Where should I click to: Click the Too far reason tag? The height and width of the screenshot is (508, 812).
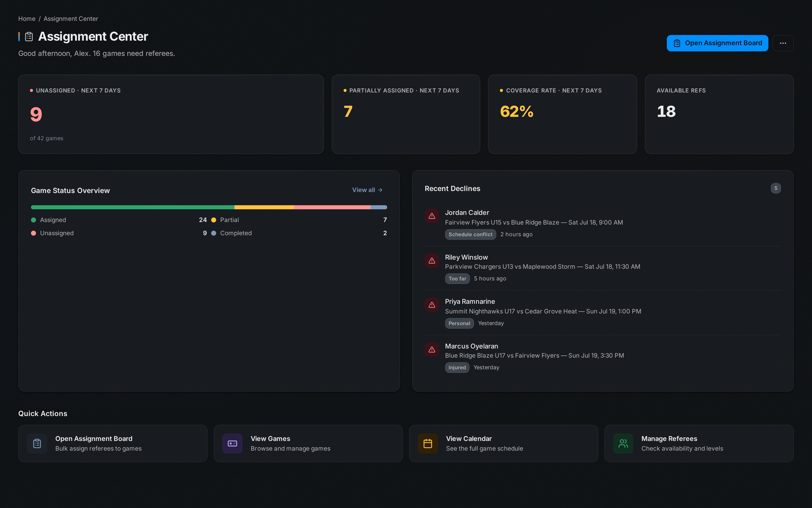point(457,279)
